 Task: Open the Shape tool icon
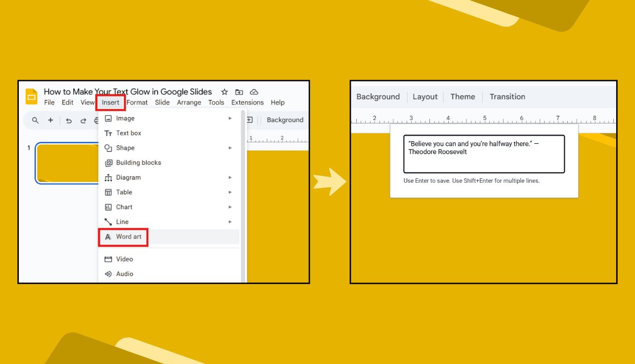108,148
